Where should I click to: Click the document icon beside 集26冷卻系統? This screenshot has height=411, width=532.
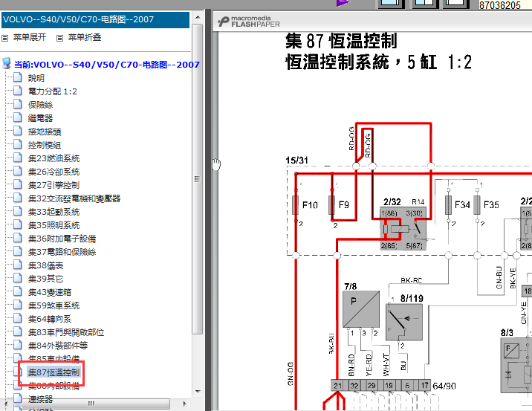[x=18, y=172]
